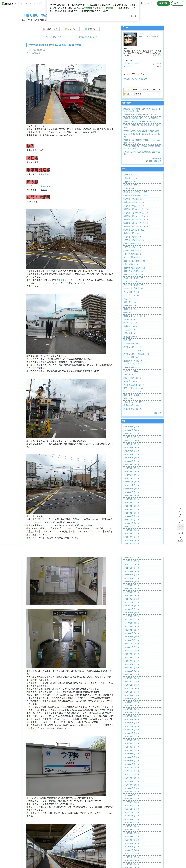This screenshot has width=186, height=868.
Task: Click the #乗り鉄 hashtag
Action: click(127, 79)
